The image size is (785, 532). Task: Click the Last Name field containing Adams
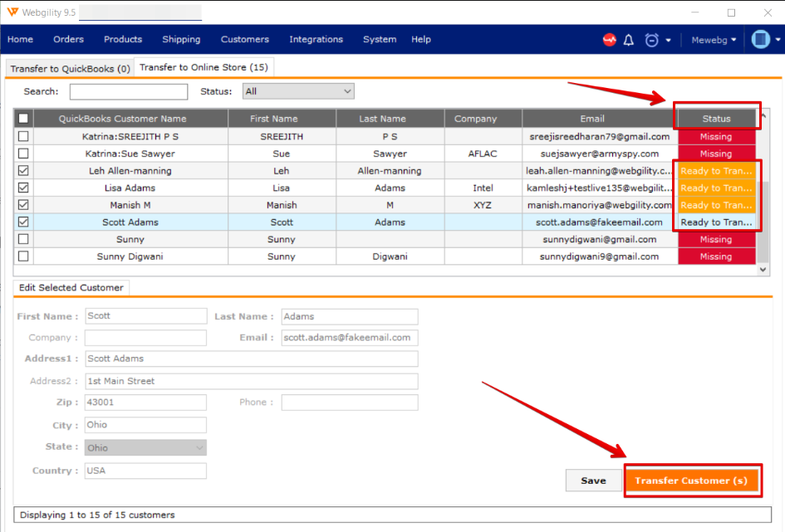coord(350,316)
